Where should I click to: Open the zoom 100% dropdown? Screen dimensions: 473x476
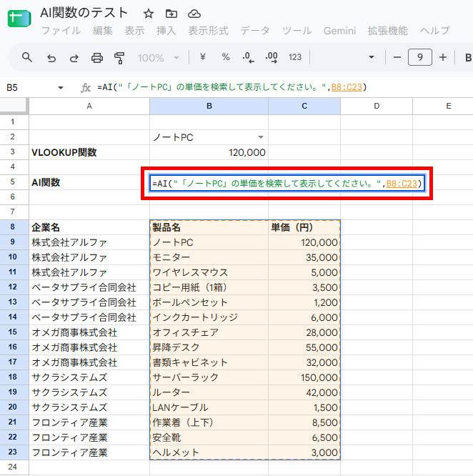pos(159,58)
